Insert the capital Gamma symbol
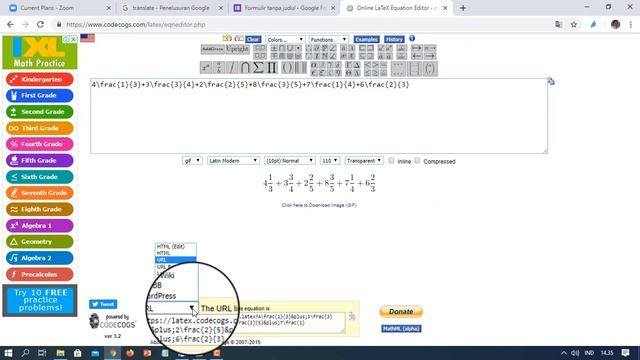 (x=349, y=64)
